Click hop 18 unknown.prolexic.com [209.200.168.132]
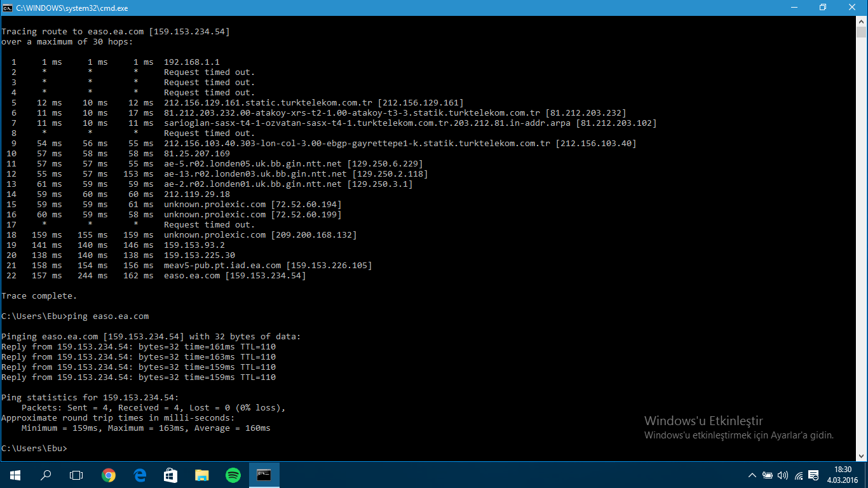 coord(261,235)
